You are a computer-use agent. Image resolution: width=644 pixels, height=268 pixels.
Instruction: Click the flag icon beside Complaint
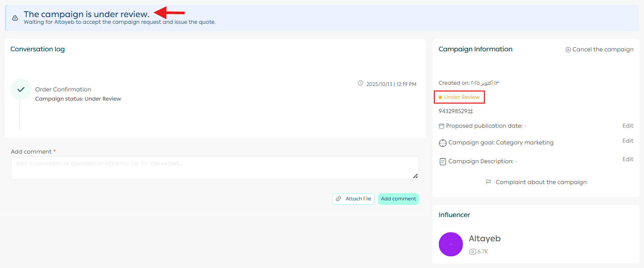pos(489,182)
